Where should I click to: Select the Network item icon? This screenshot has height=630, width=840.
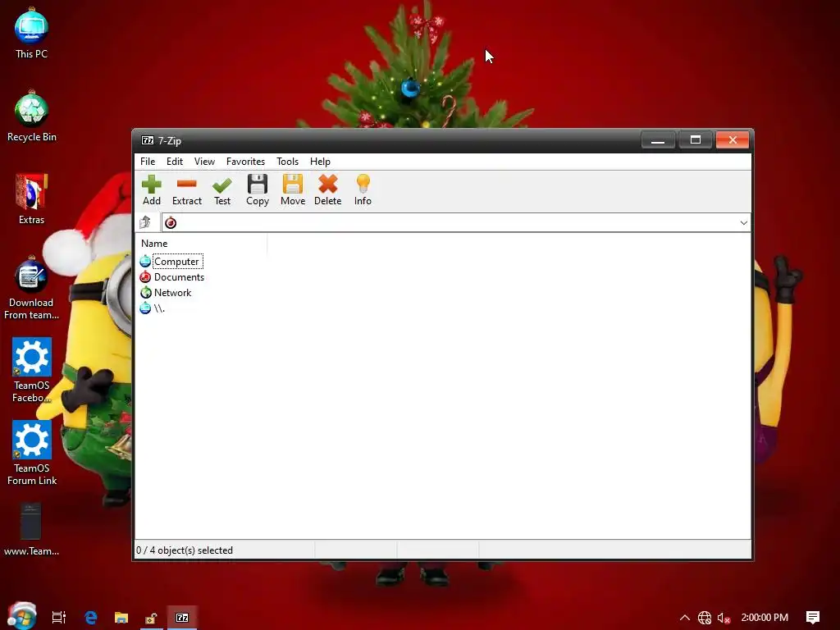pos(145,293)
